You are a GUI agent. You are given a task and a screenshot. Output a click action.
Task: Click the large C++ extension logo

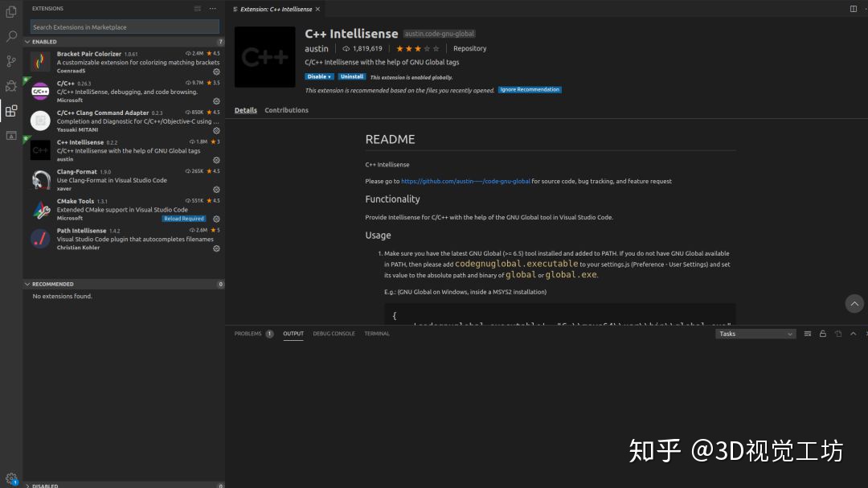264,57
